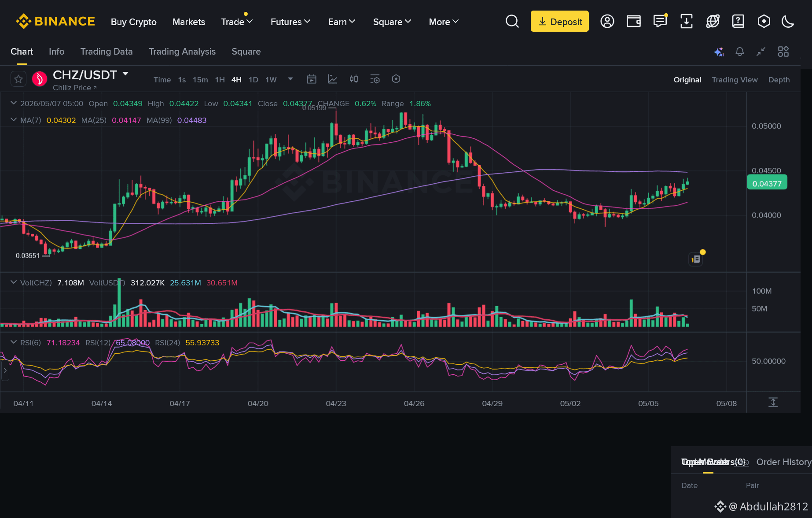Open more time intervals dropdown arrow
This screenshot has width=812, height=518.
(290, 79)
